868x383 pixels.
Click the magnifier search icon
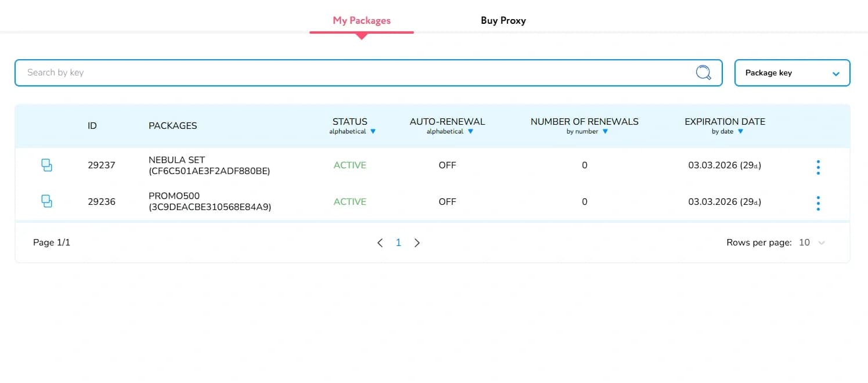point(703,73)
